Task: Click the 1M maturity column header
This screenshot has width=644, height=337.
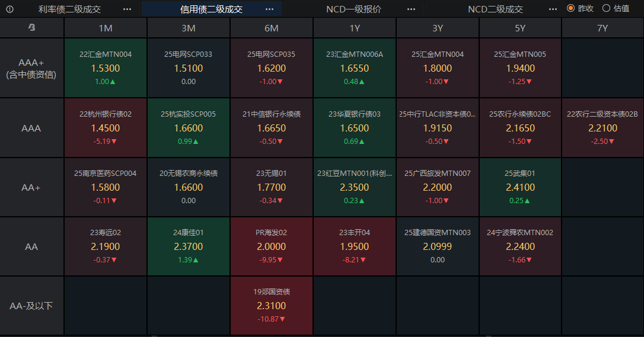Action: [106, 28]
